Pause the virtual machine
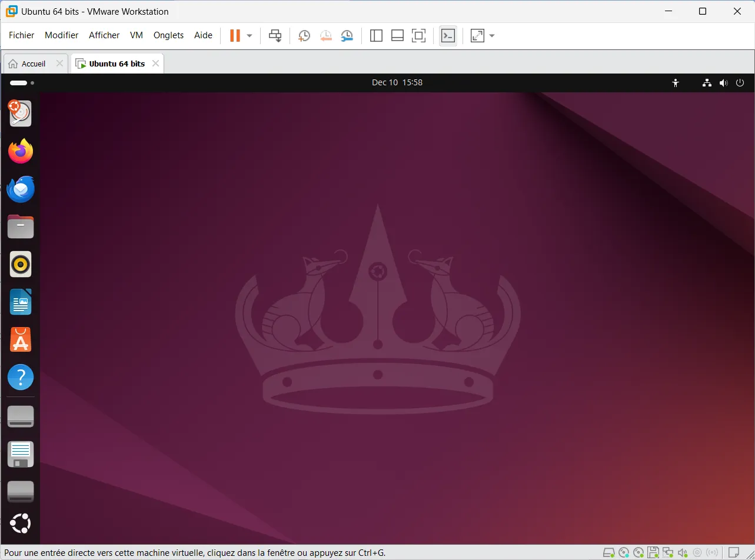This screenshot has width=755, height=560. pyautogui.click(x=235, y=36)
